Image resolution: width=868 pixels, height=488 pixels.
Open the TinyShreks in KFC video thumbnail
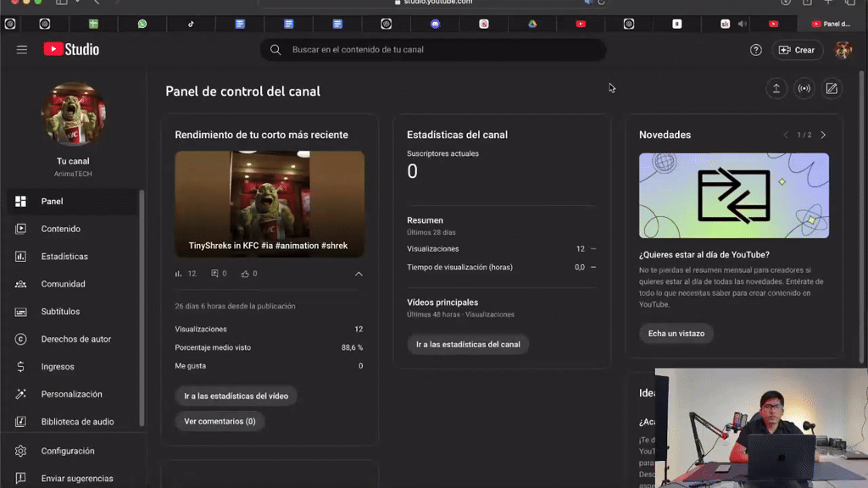270,204
